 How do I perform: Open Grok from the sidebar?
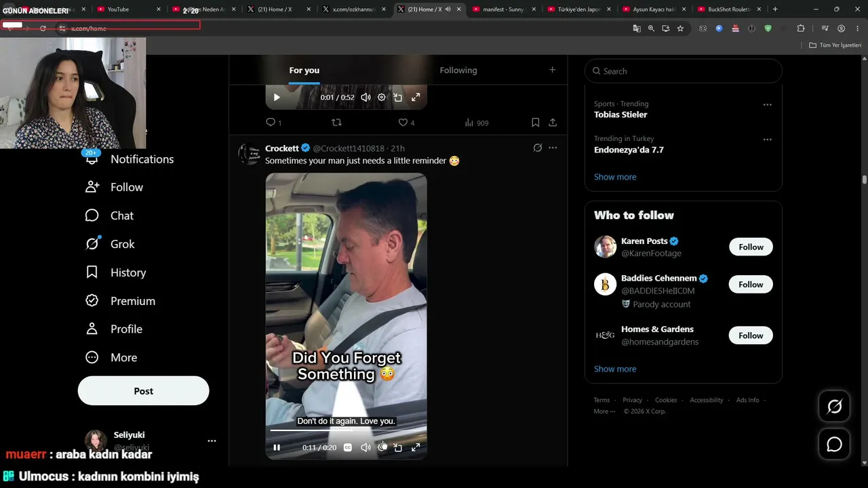click(x=110, y=244)
